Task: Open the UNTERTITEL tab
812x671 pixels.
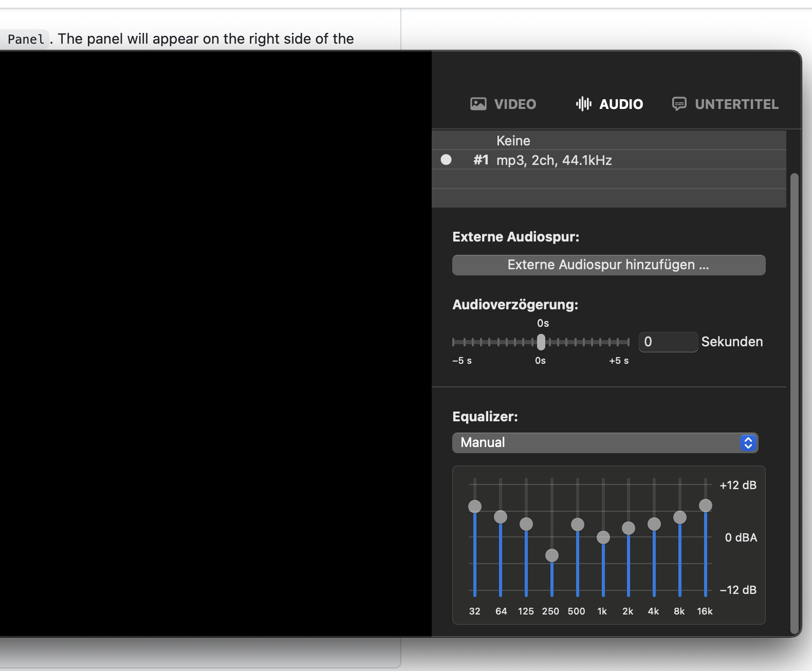Action: [x=736, y=104]
